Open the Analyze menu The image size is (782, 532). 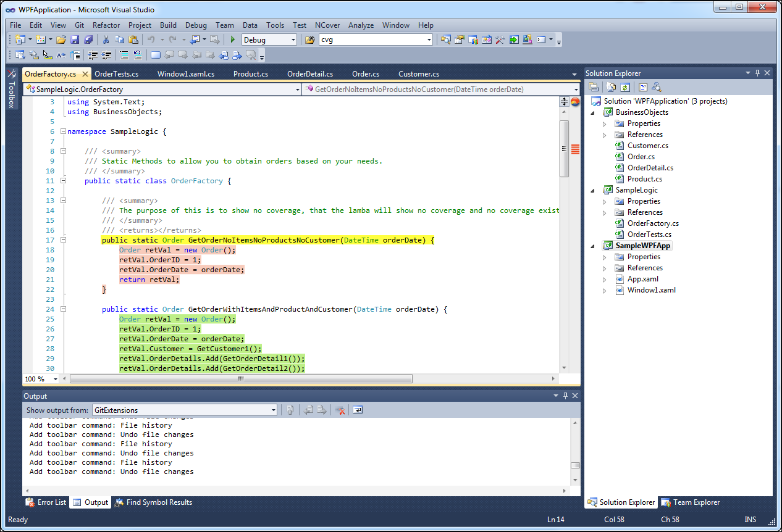pyautogui.click(x=361, y=25)
